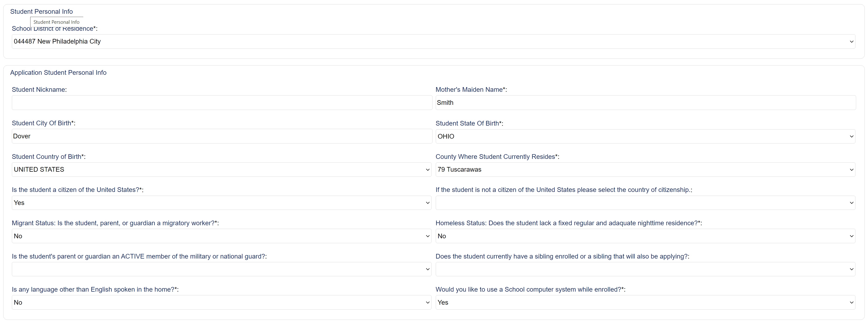The image size is (868, 324).
Task: Click the Student Country of Birth label
Action: [49, 157]
